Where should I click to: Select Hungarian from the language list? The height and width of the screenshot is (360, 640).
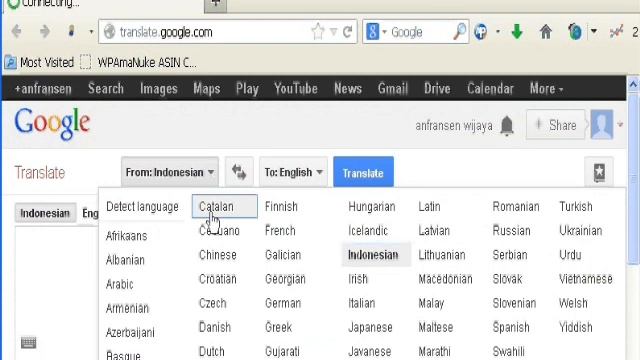[372, 207]
